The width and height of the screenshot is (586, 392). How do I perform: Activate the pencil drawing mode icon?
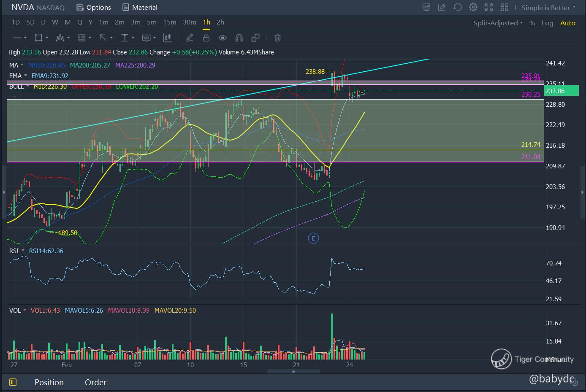pyautogui.click(x=190, y=38)
